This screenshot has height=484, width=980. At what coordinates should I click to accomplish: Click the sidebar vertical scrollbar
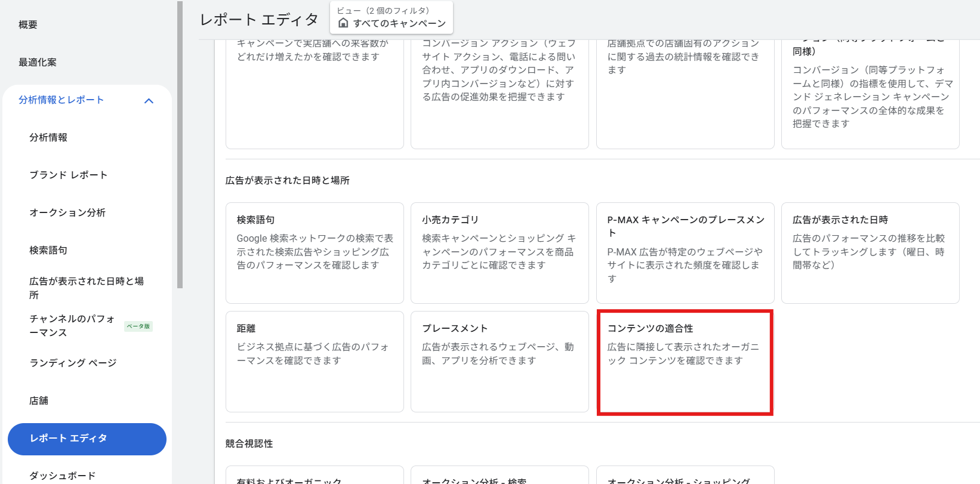click(x=180, y=145)
